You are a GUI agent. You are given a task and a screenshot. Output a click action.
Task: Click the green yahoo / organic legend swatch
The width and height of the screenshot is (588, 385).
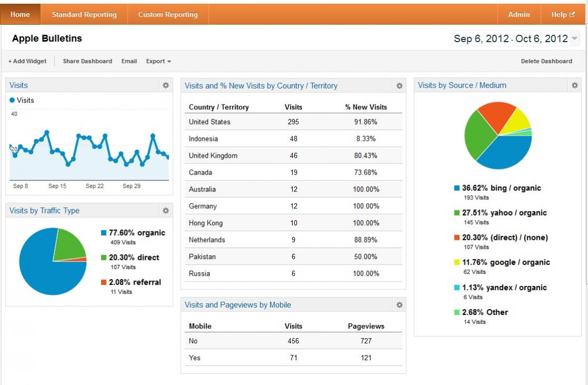coord(457,213)
